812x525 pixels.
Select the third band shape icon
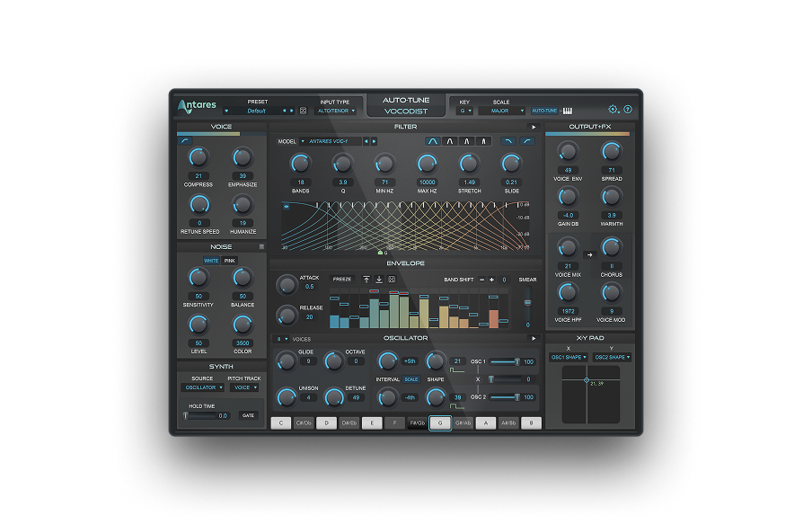(466, 141)
